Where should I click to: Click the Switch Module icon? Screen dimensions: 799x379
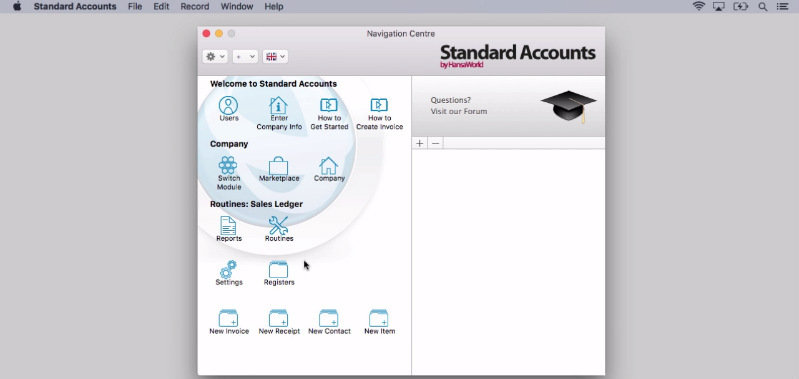(x=228, y=166)
